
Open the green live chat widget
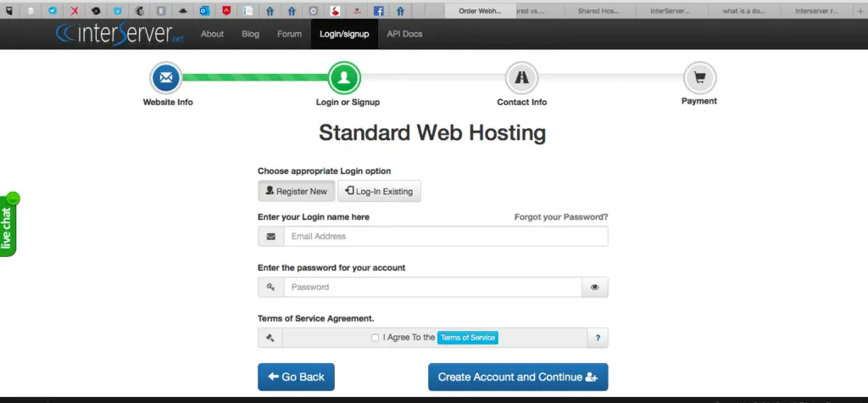[8, 225]
